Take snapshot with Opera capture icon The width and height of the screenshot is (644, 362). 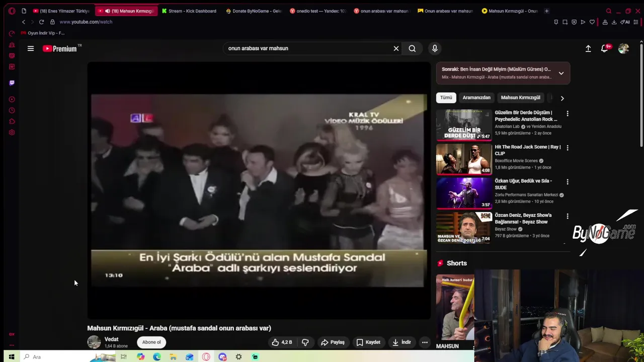[x=565, y=22]
